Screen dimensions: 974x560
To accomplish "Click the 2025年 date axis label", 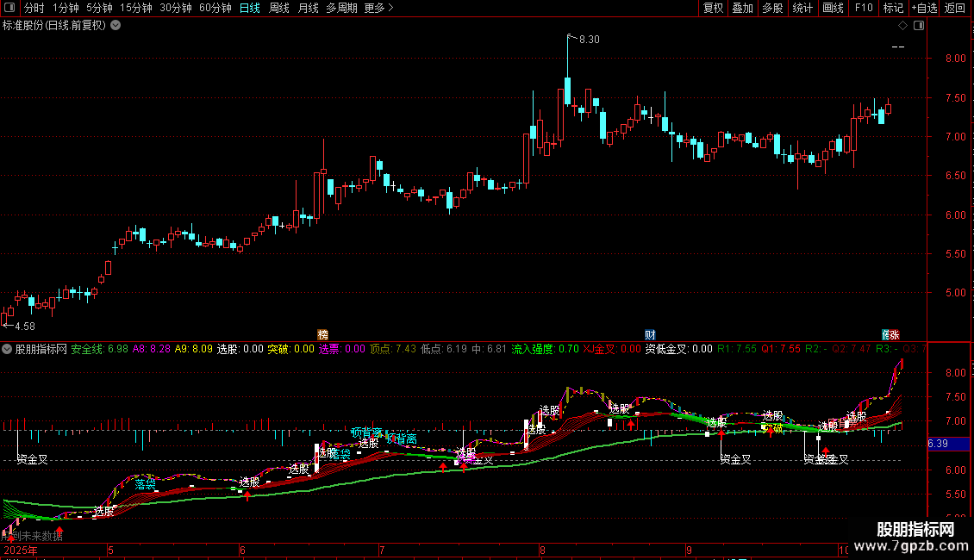I will [21, 550].
